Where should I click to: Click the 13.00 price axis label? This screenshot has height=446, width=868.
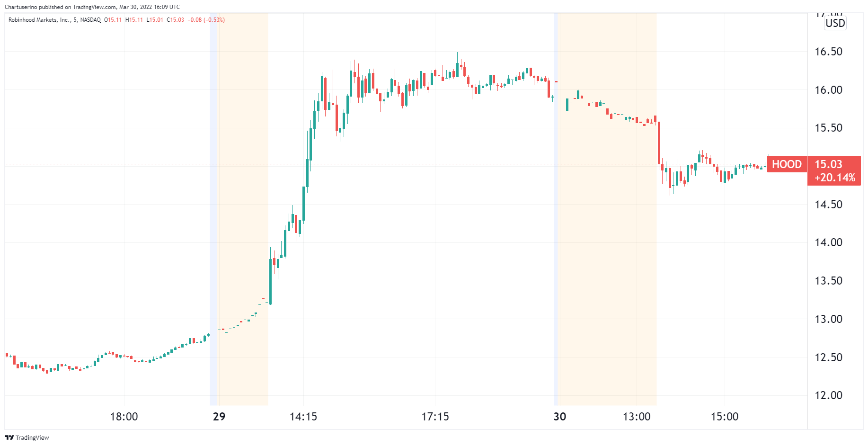click(x=828, y=319)
